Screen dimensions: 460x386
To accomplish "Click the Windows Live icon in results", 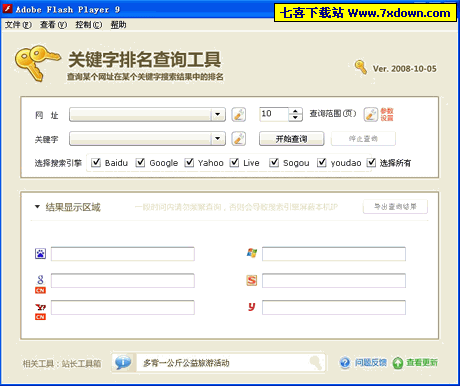I will click(252, 253).
